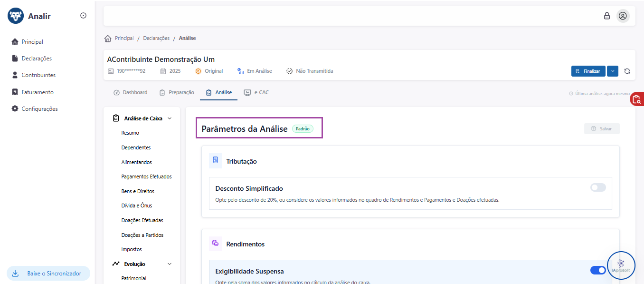
Task: Collapse sidebar using circle icon near Analir
Action: tap(83, 16)
